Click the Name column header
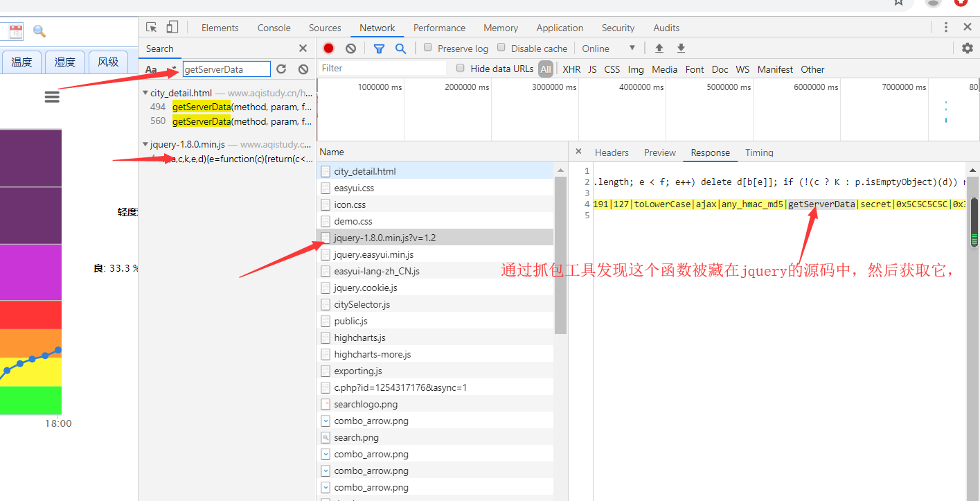This screenshot has height=501, width=980. [442, 152]
